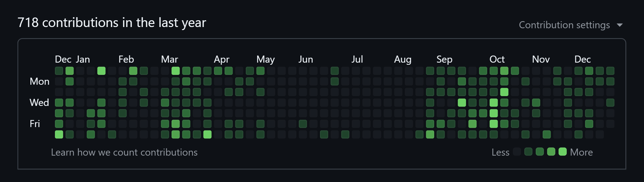
Task: Select the brightest legend square next to More
Action: pos(562,152)
